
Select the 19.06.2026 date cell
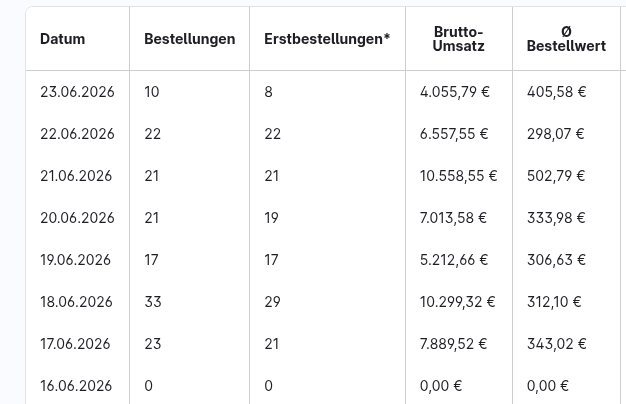point(77,260)
